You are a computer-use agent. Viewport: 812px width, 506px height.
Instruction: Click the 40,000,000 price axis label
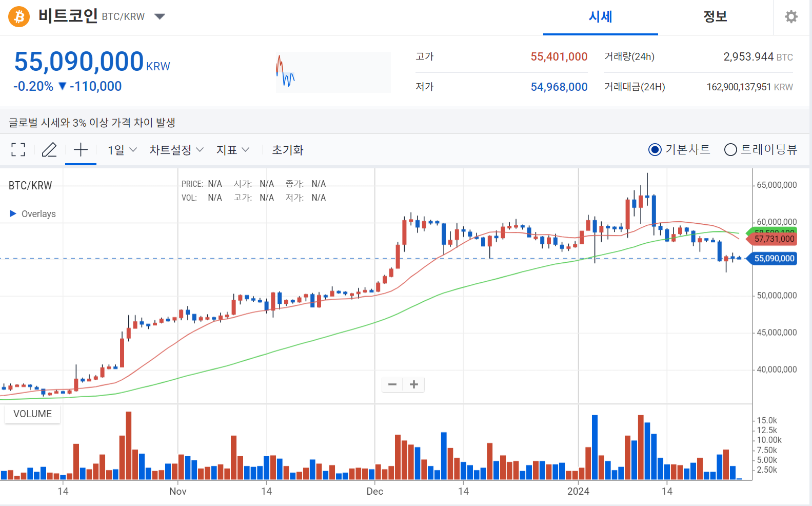point(777,369)
